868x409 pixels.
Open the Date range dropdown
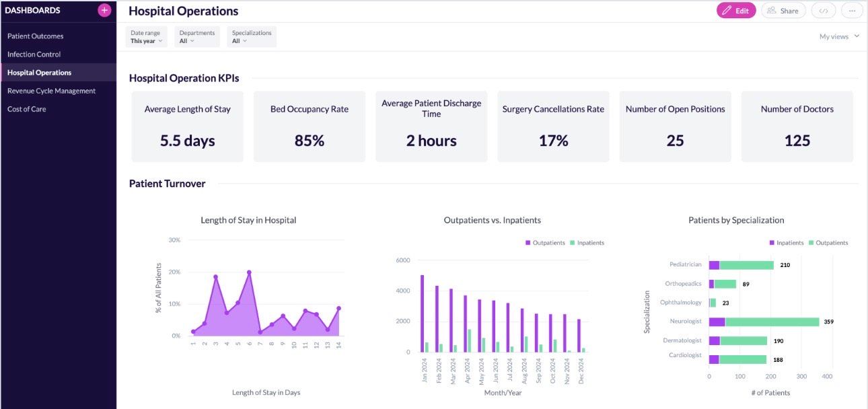tap(146, 37)
